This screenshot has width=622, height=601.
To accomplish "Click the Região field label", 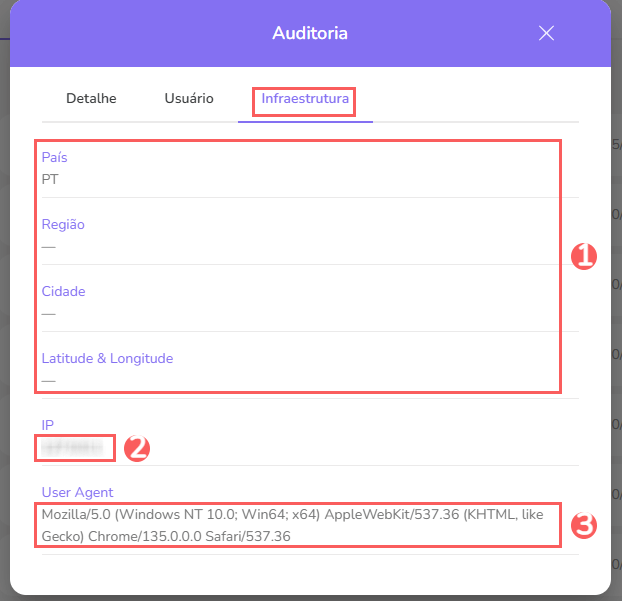I will click(63, 225).
